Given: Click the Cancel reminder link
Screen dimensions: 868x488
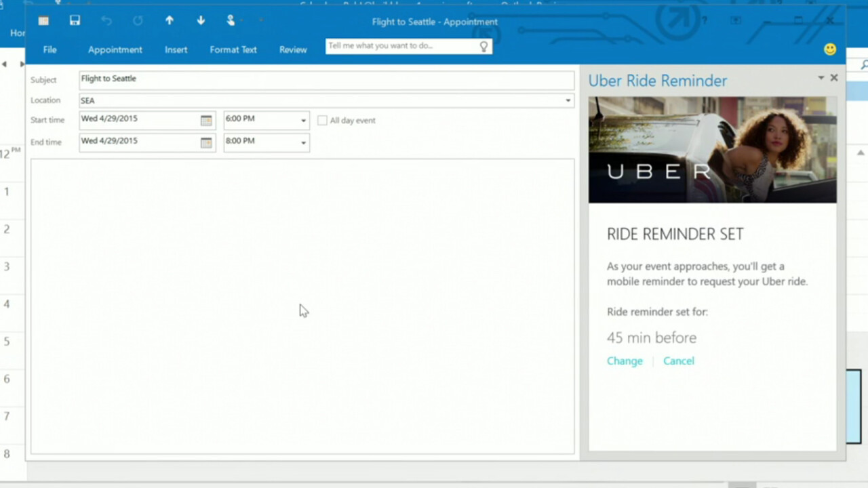Looking at the screenshot, I should [678, 361].
